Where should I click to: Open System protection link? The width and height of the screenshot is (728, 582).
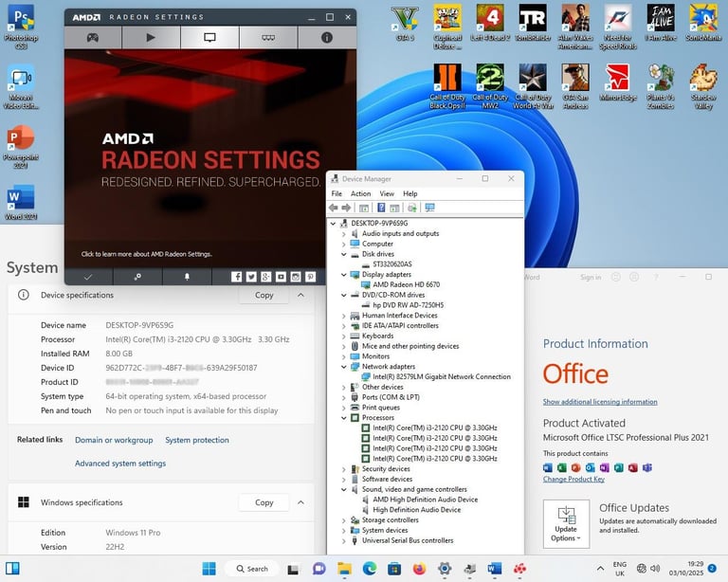pyautogui.click(x=197, y=440)
